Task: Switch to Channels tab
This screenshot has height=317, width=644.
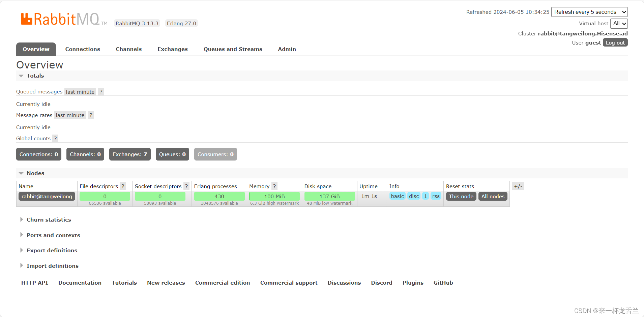Action: point(129,49)
